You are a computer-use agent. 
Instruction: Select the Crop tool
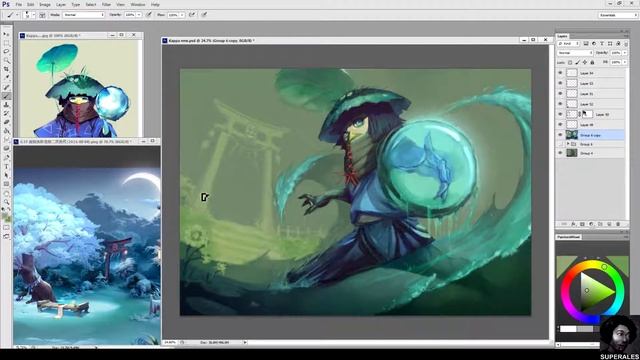click(x=6, y=69)
